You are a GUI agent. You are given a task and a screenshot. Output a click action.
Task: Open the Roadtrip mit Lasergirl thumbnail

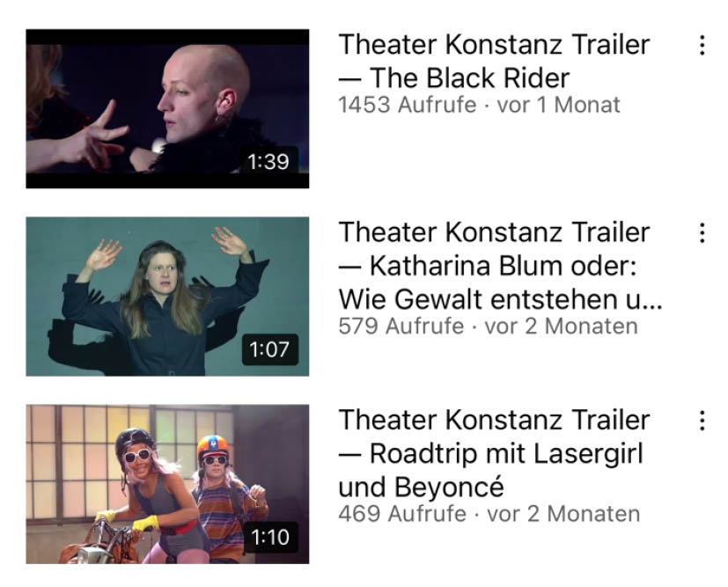[167, 484]
